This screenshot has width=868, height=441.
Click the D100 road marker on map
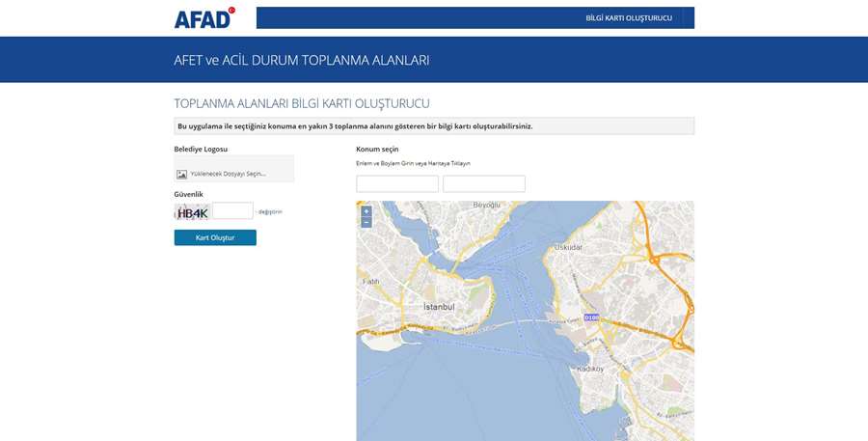point(591,318)
